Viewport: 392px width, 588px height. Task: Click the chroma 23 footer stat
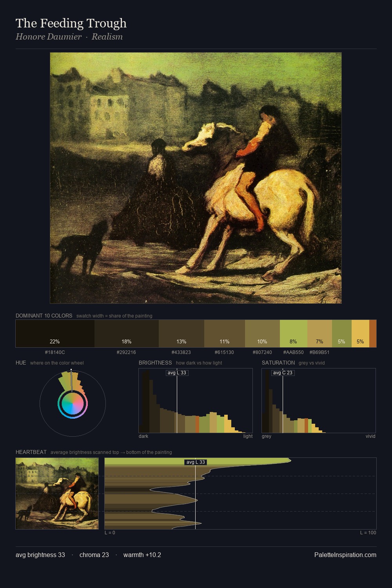[x=94, y=555]
